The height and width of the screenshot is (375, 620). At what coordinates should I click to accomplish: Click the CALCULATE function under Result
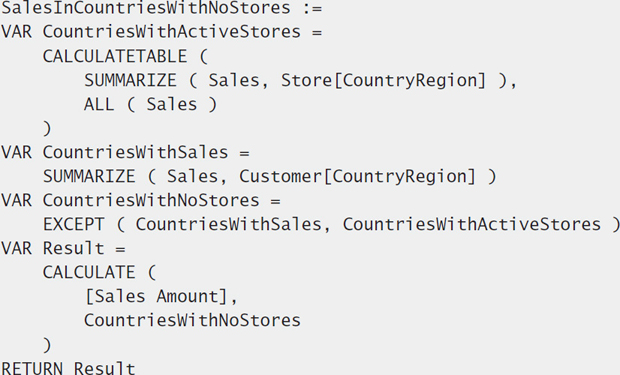pos(89,273)
